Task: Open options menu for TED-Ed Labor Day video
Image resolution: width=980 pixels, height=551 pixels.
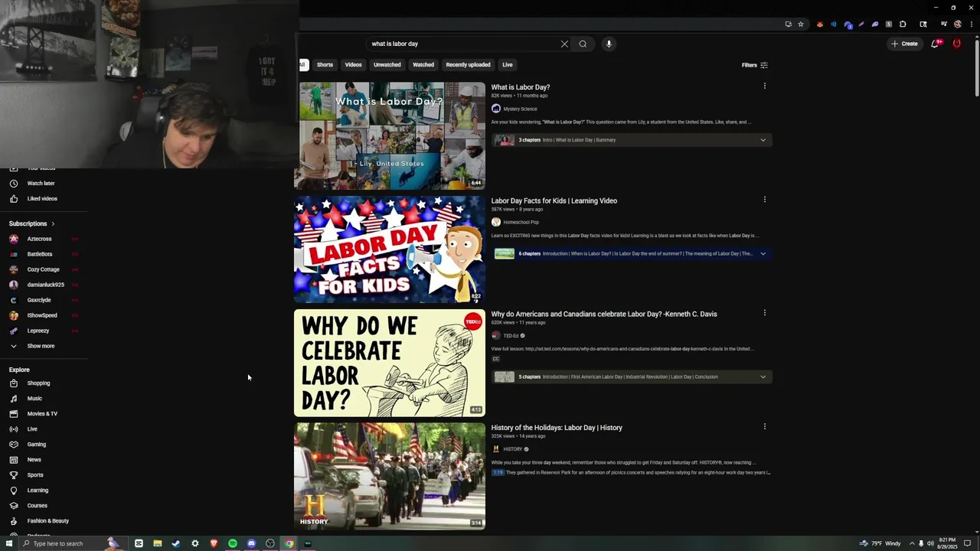Action: 764,313
